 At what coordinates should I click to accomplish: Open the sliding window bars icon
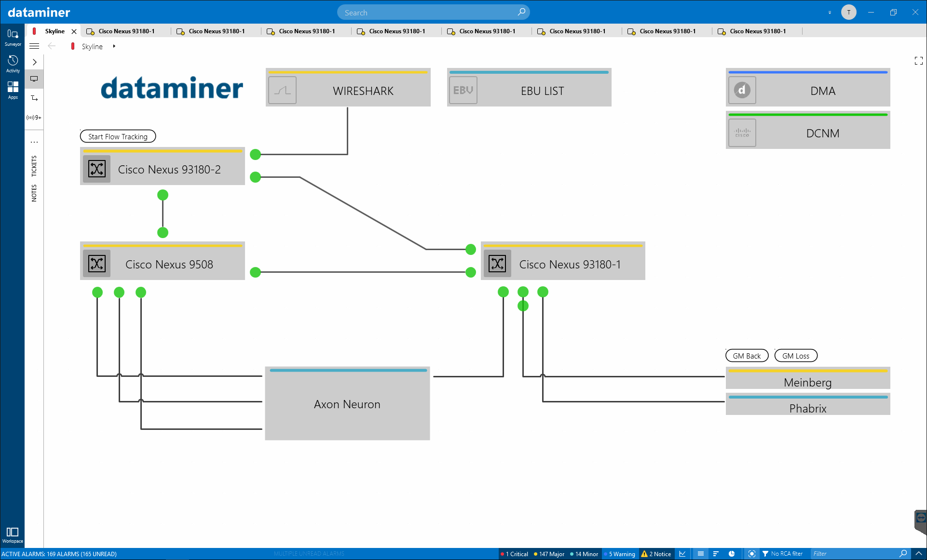click(x=716, y=554)
